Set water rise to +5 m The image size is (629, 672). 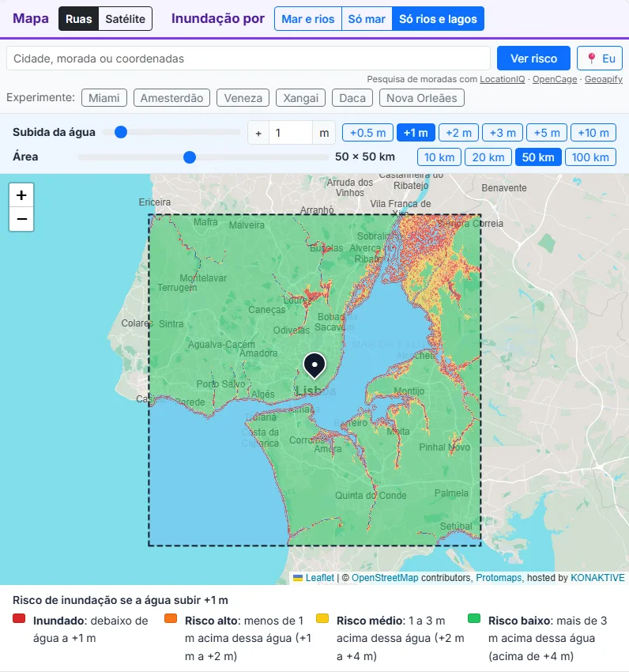coord(547,133)
